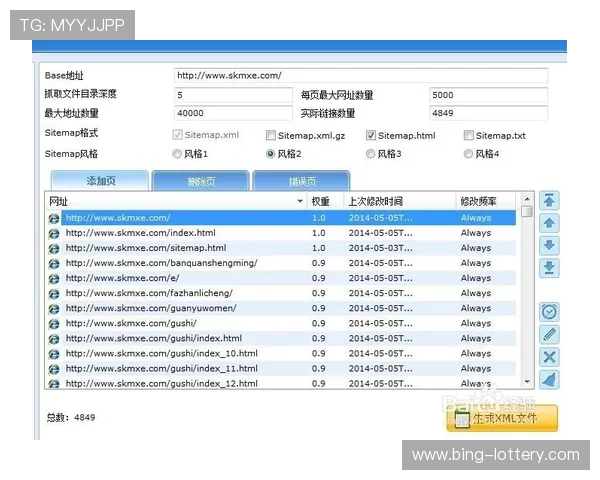Select row http://www.skmxe.com/gushi/

pyautogui.click(x=281, y=323)
